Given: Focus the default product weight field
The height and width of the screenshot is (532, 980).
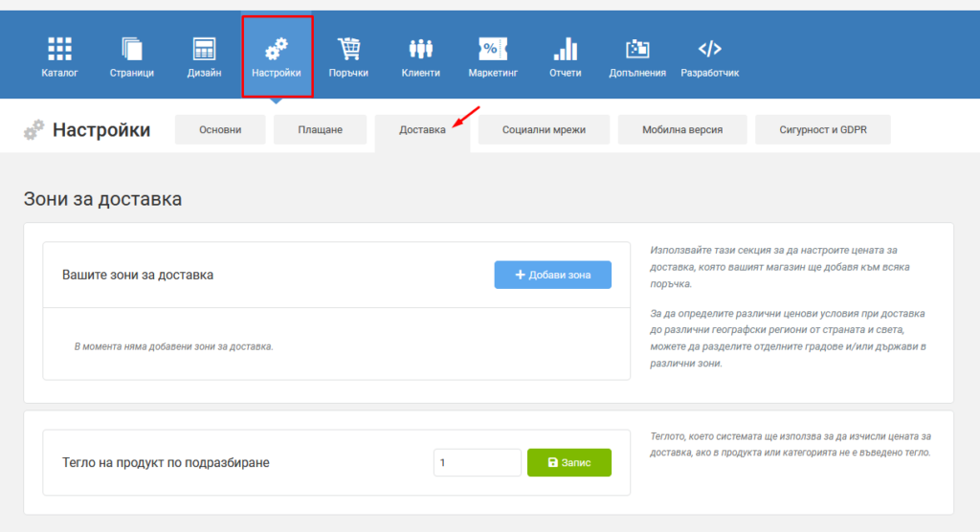Looking at the screenshot, I should pyautogui.click(x=478, y=462).
